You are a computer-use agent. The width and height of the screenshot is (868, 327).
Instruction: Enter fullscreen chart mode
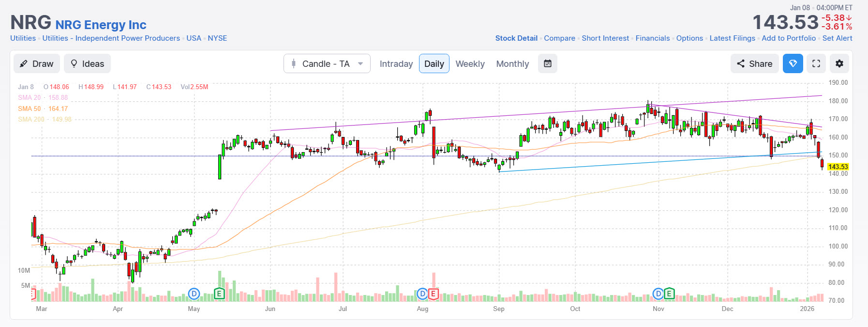(x=816, y=64)
